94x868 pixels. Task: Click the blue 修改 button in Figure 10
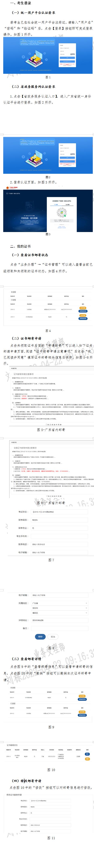[x=87, y=754]
